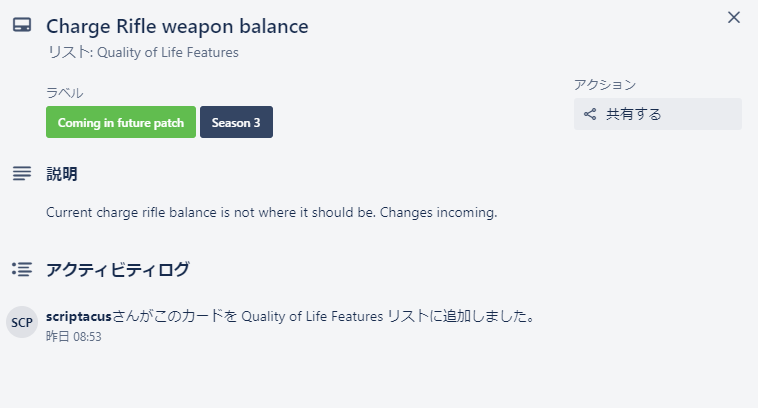Click the 説明 description heading

(61, 174)
